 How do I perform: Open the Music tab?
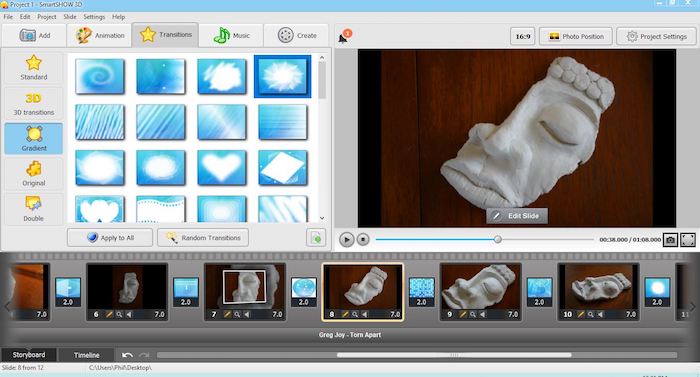tap(231, 35)
